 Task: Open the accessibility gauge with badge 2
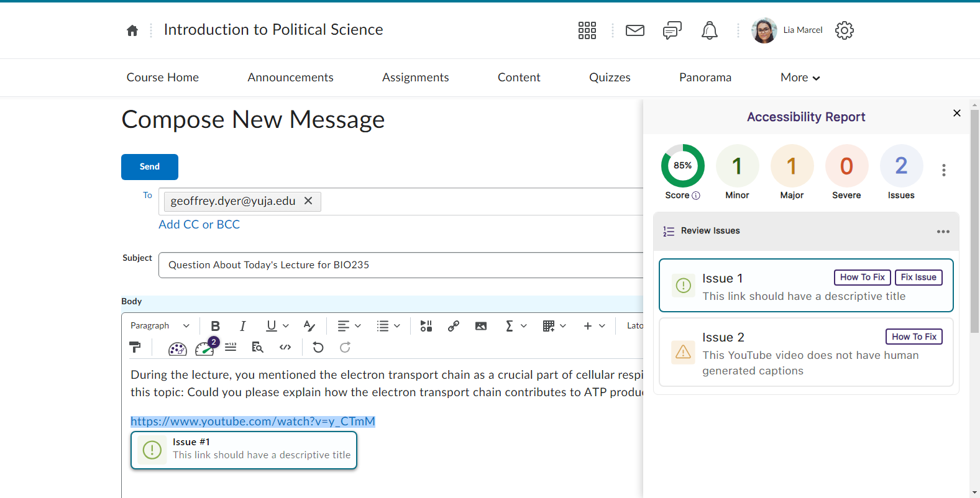pyautogui.click(x=204, y=348)
